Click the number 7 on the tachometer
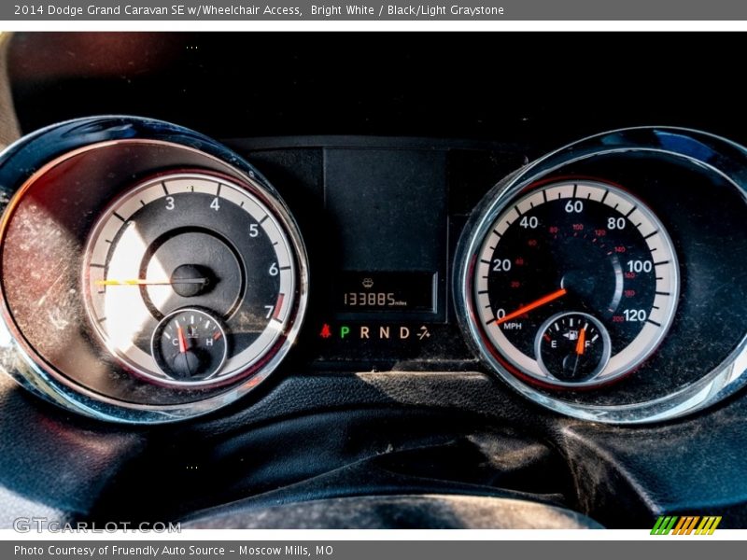 (x=268, y=311)
